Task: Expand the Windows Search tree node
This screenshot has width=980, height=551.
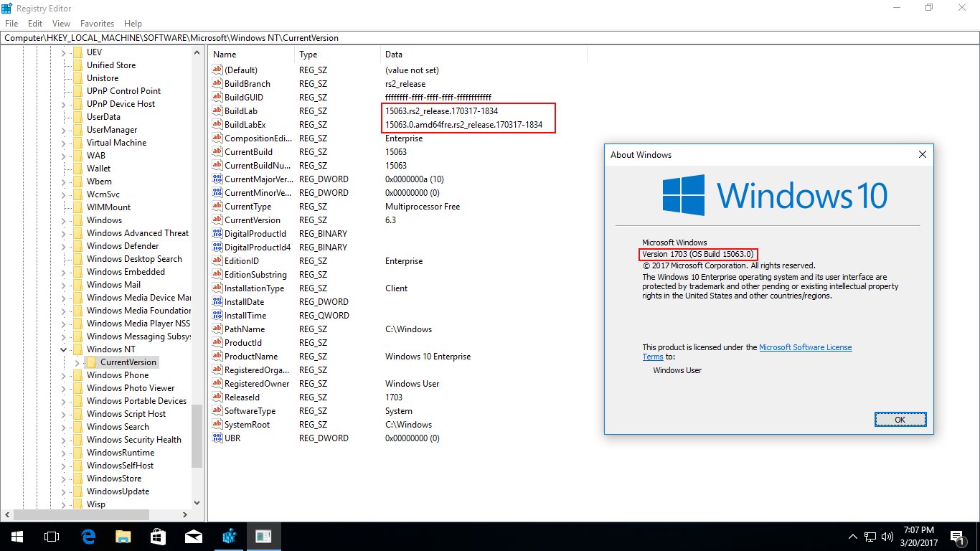Action: (64, 427)
